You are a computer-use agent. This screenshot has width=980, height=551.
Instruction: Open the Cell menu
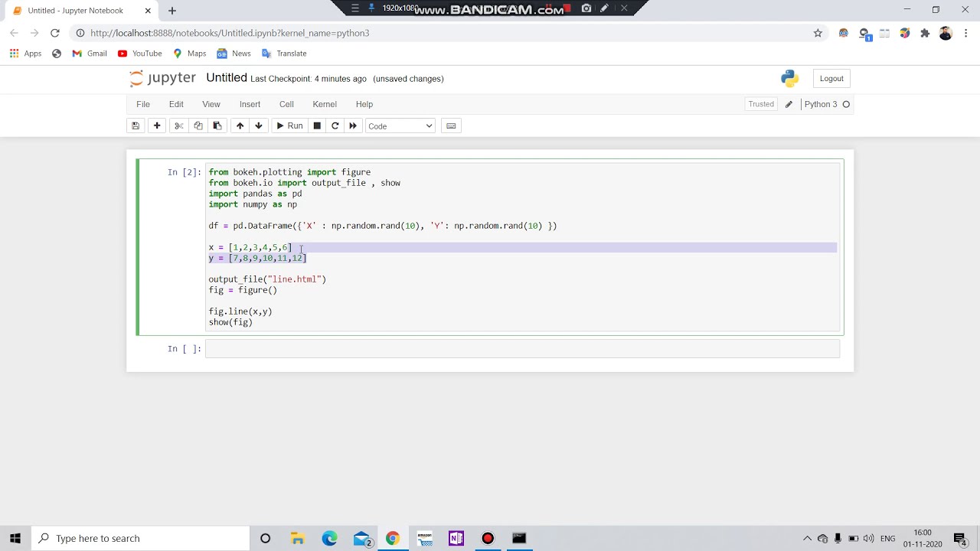[286, 104]
